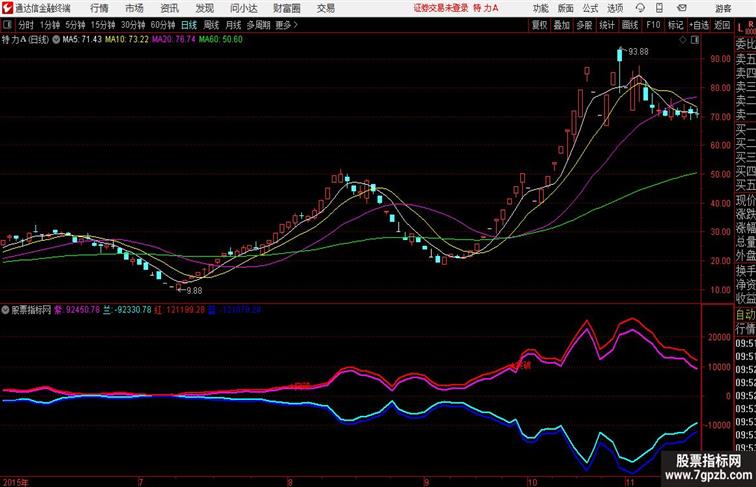The width and height of the screenshot is (756, 487).
Task: Click the 证券交易未登录 login status link
Action: click(x=441, y=8)
